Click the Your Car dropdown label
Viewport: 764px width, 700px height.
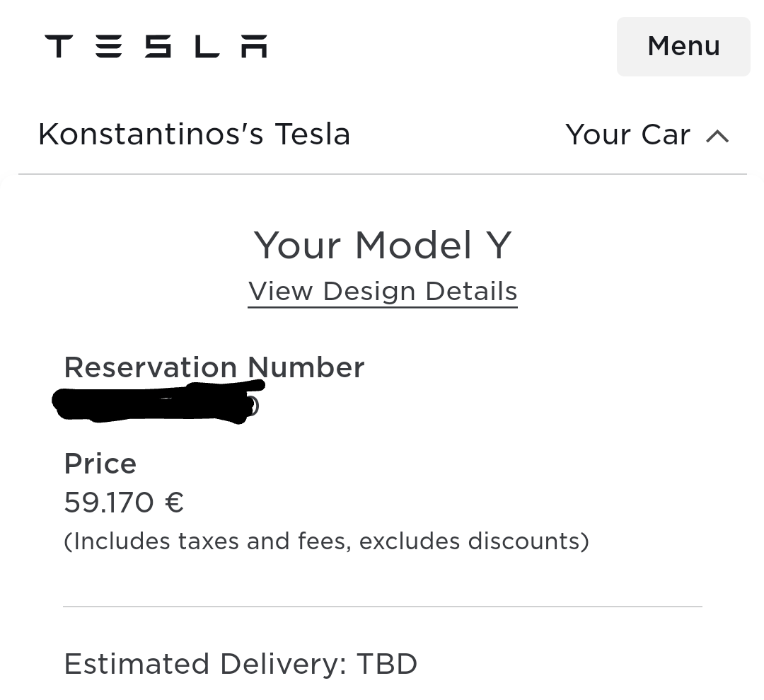click(x=627, y=134)
